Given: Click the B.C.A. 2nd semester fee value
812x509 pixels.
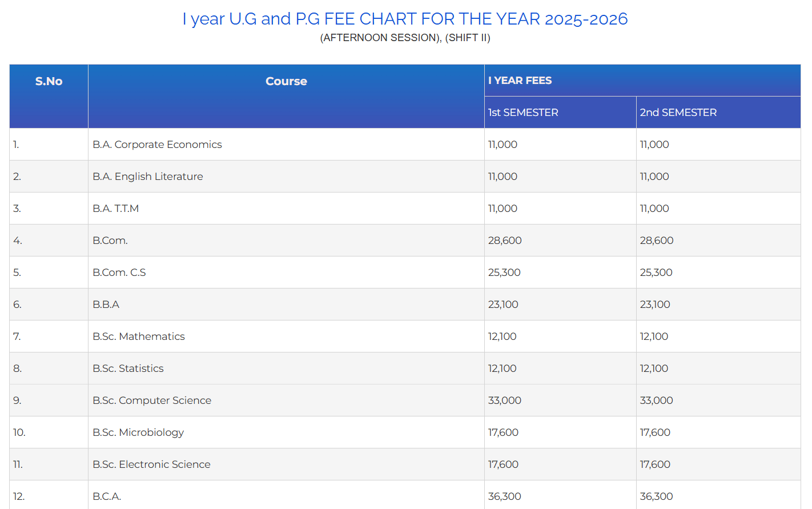Looking at the screenshot, I should tap(656, 496).
